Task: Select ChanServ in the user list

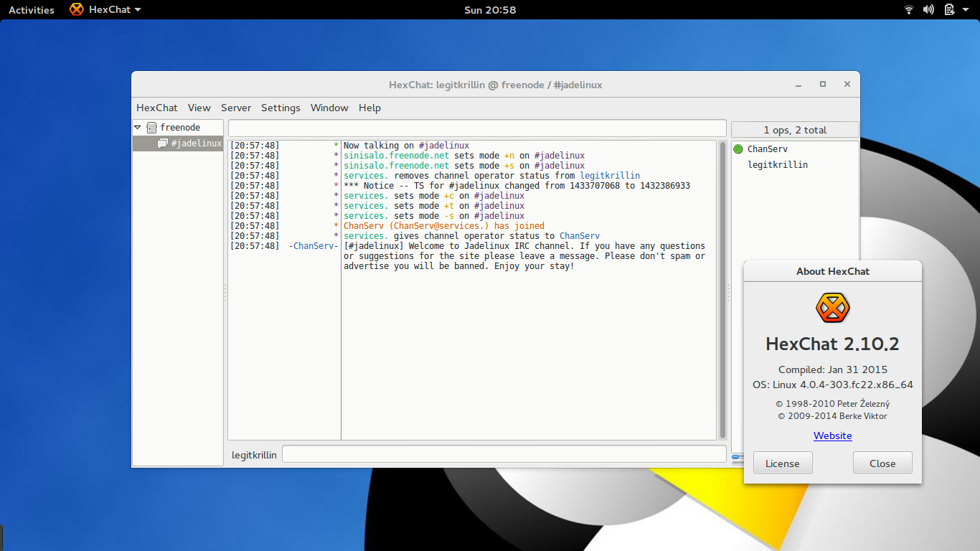Action: (795, 149)
